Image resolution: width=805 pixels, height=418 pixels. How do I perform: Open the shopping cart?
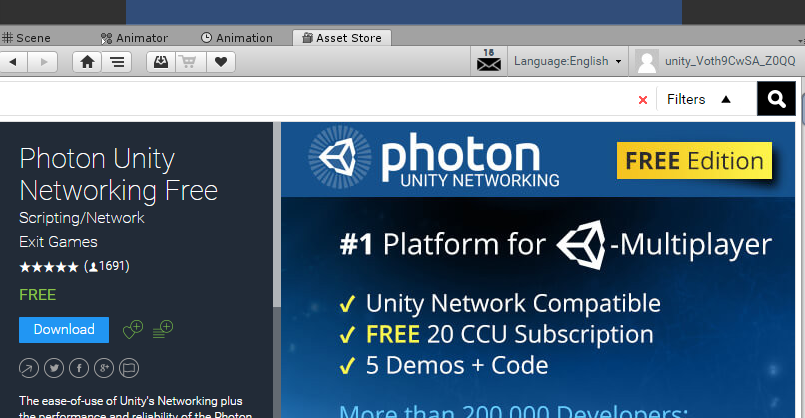tap(191, 62)
